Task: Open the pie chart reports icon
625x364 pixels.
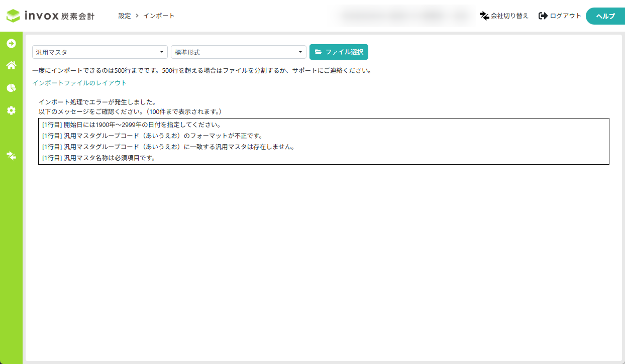Action: click(11, 88)
